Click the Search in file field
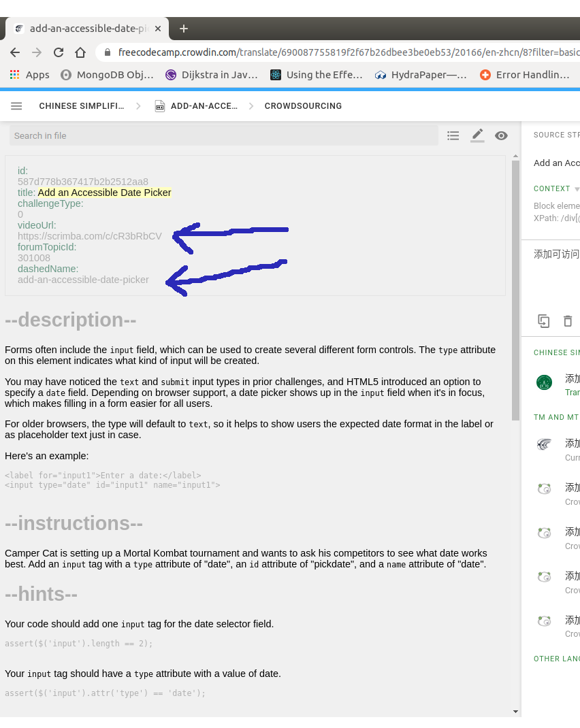 pyautogui.click(x=224, y=135)
